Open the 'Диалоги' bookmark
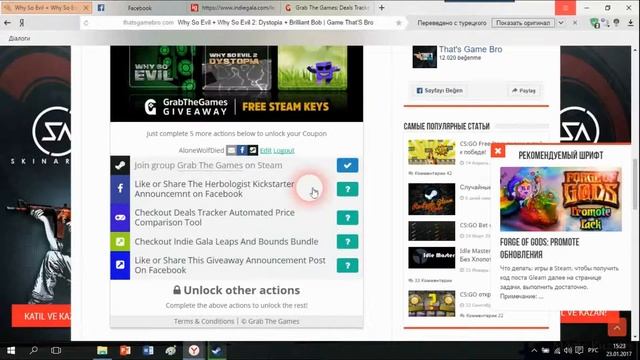640x360 pixels. click(19, 38)
